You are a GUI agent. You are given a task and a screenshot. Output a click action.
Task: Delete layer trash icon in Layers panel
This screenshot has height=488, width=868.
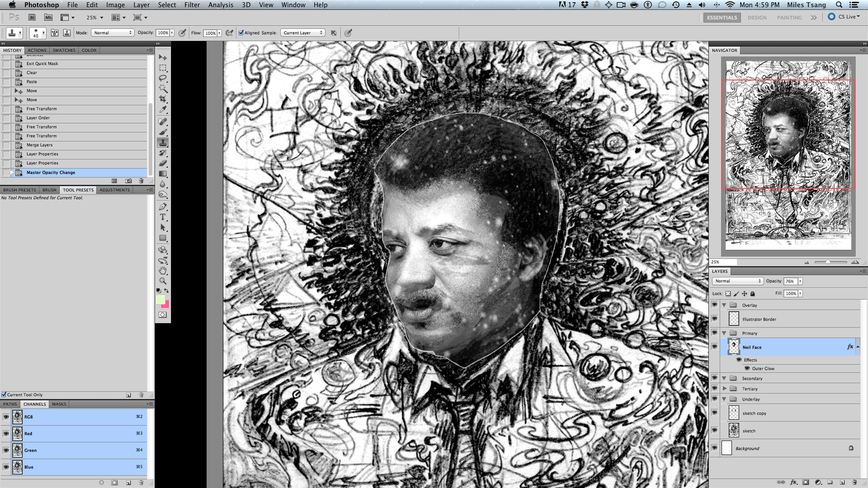(x=854, y=482)
